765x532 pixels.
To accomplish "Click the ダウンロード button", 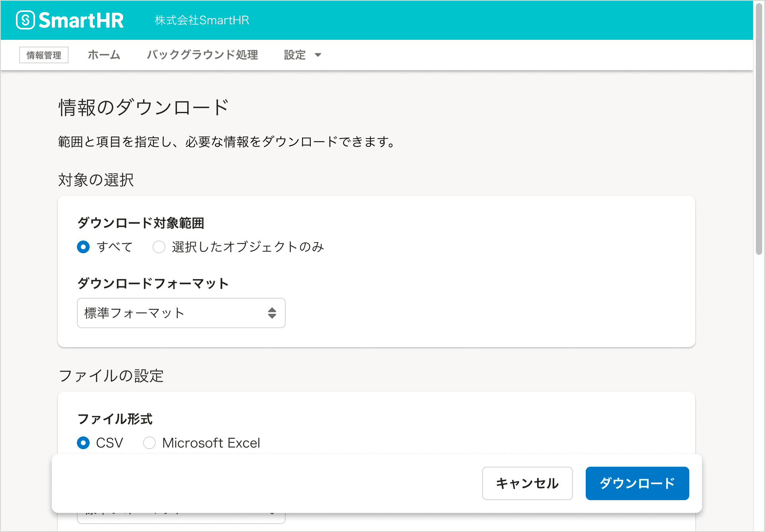I will click(x=636, y=483).
